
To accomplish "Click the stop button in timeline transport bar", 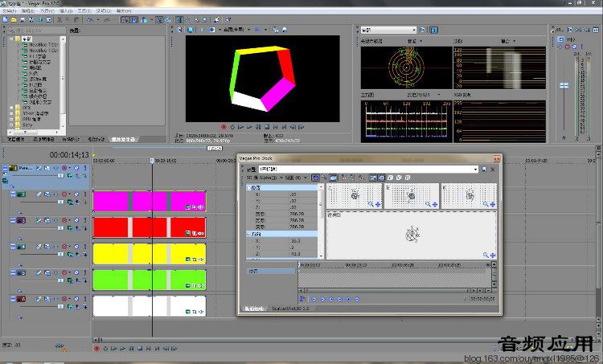I will (140, 349).
